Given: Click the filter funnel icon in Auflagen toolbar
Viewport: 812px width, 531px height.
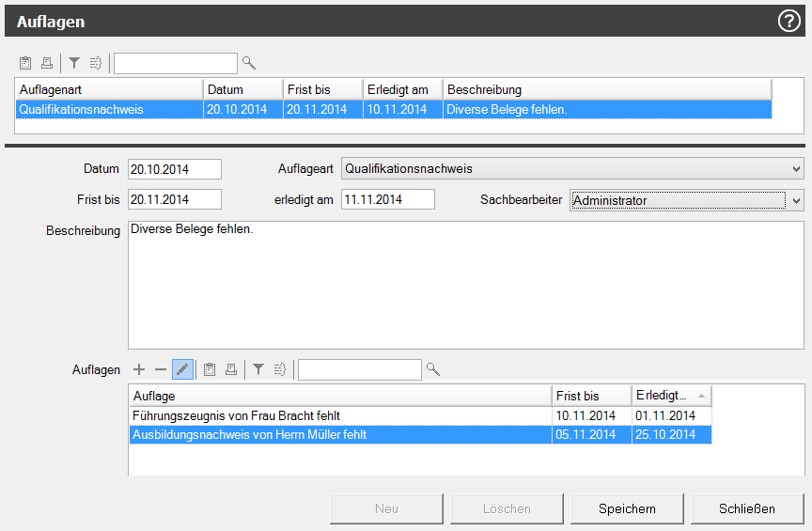Looking at the screenshot, I should point(258,370).
